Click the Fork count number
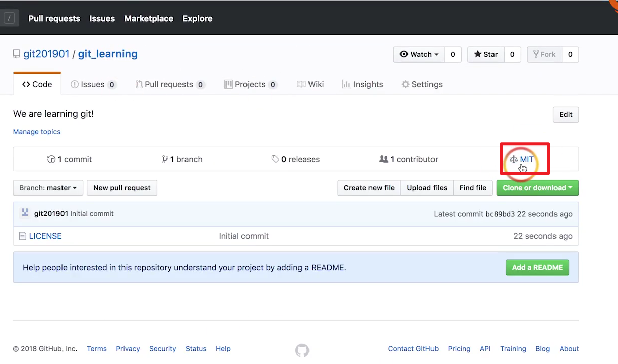Image resolution: width=618 pixels, height=364 pixels. (x=570, y=54)
